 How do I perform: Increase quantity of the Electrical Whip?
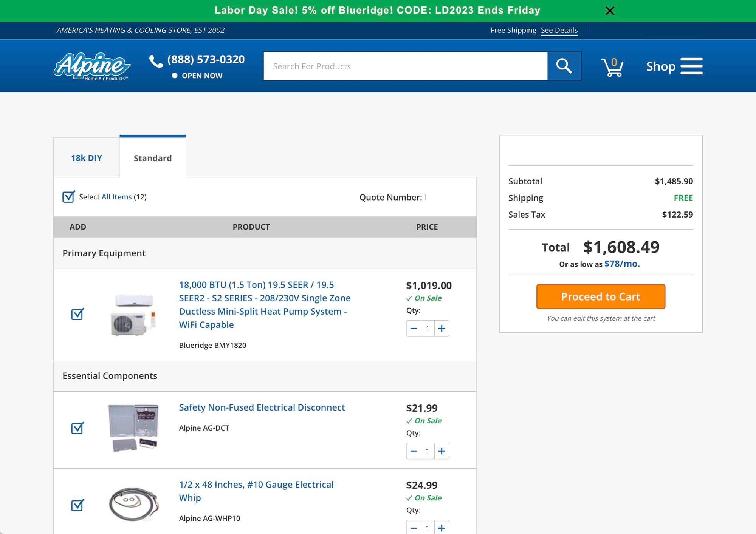442,528
